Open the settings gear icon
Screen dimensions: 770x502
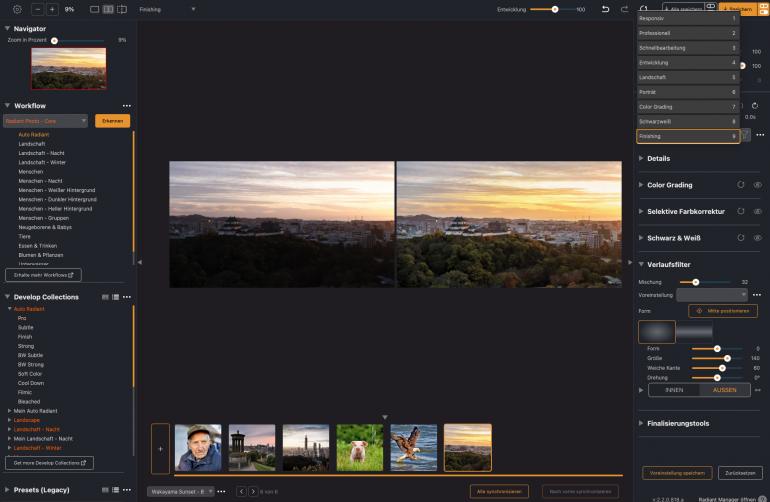17,9
